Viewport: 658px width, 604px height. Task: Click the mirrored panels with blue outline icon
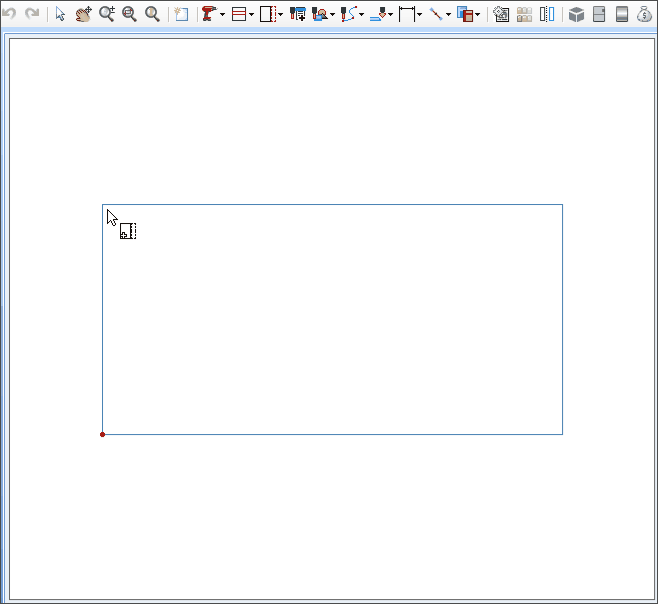[x=547, y=14]
